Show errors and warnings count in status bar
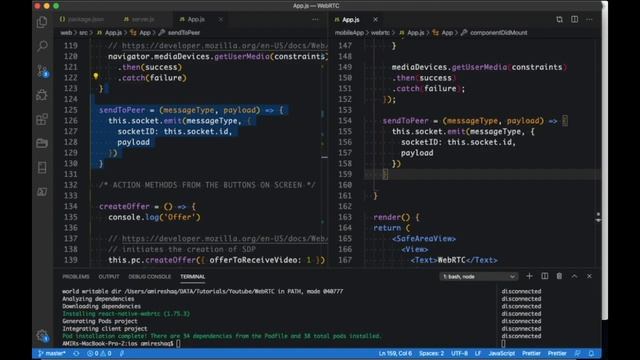 point(99,353)
